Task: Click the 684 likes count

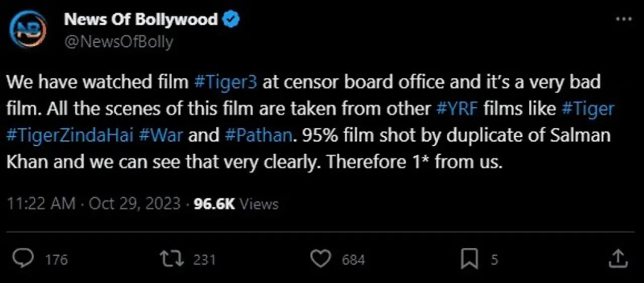Action: [x=353, y=259]
